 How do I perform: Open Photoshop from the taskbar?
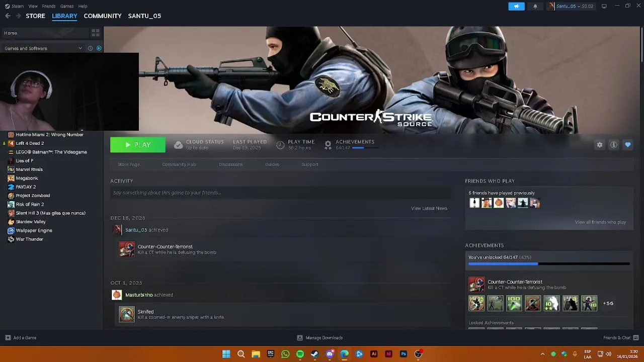[404, 354]
